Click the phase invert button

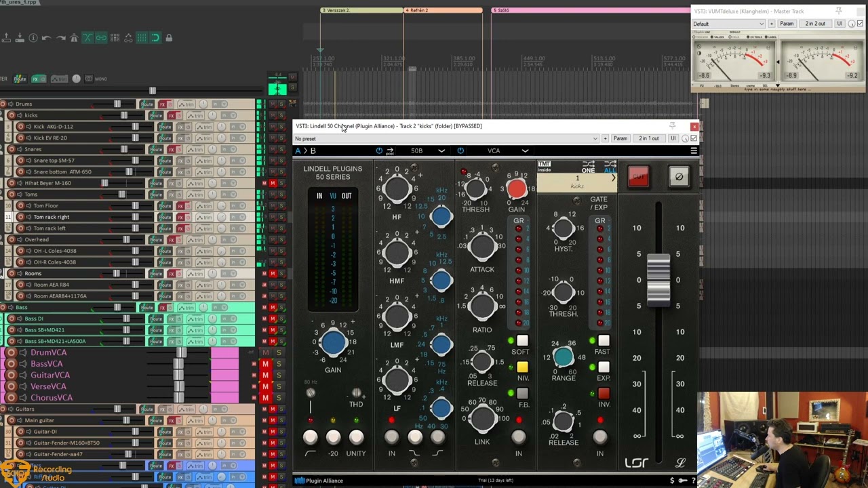(x=679, y=177)
